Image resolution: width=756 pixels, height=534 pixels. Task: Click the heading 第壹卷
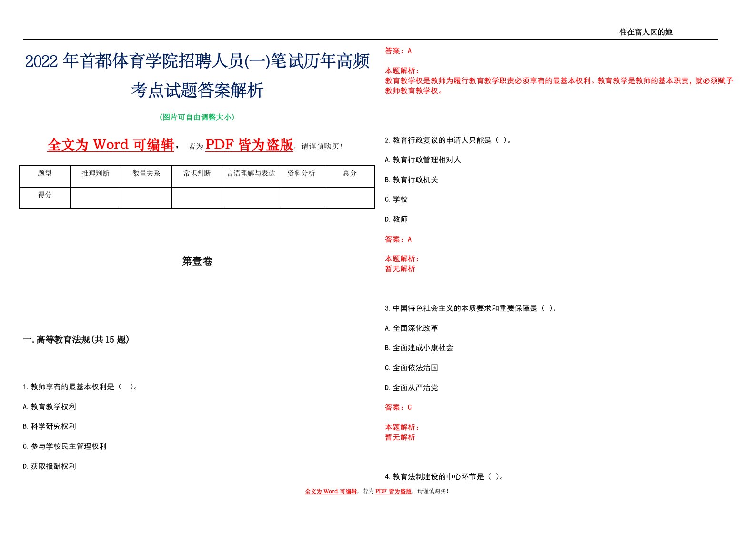(x=197, y=261)
